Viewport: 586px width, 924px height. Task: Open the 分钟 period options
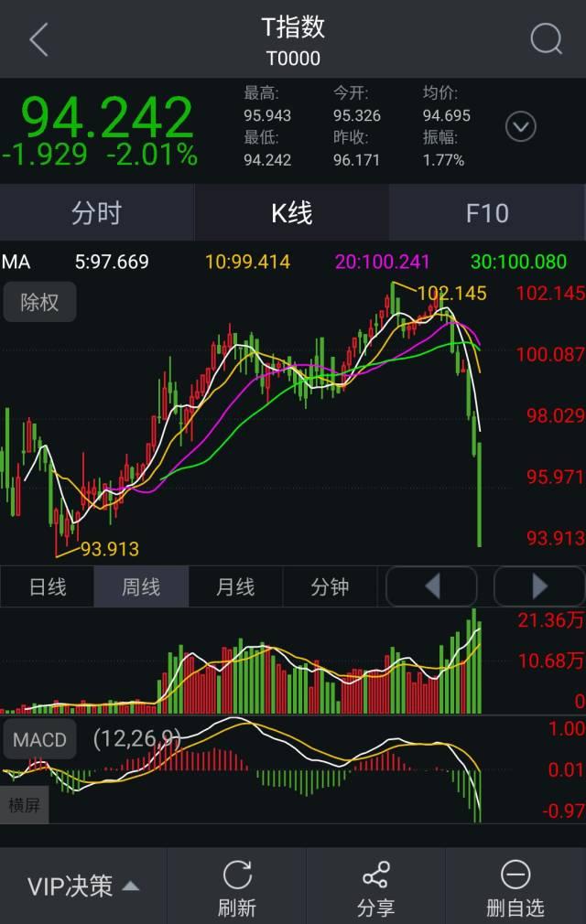tap(330, 587)
